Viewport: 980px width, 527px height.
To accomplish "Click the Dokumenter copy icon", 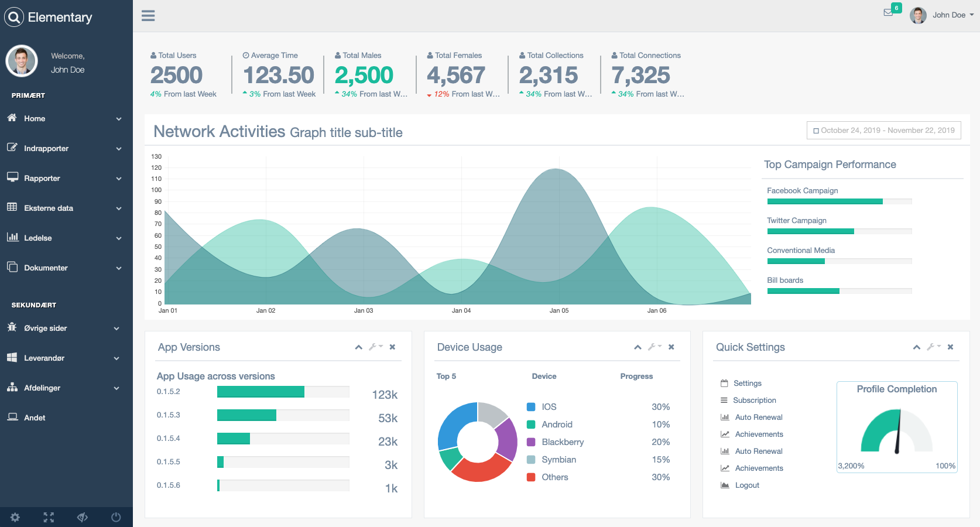I will 12,266.
